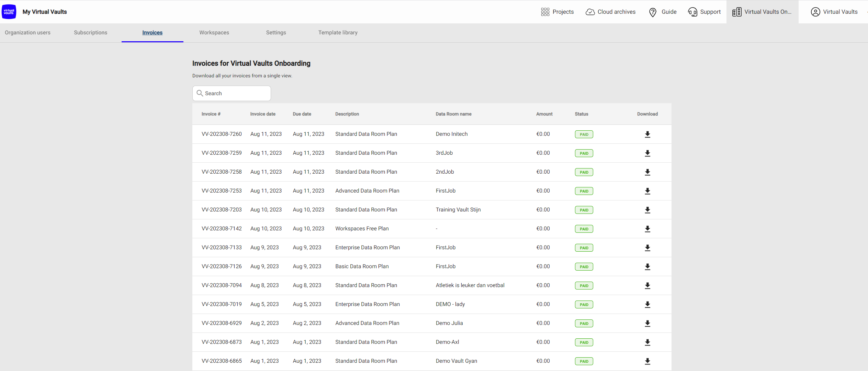The height and width of the screenshot is (371, 868).
Task: Select the 'Invoices for Virtual Vaults Onboarding' heading
Action: click(251, 63)
